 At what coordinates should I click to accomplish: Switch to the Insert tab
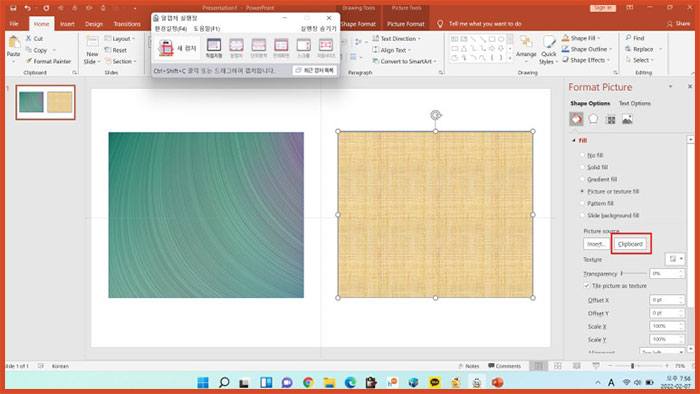(67, 24)
